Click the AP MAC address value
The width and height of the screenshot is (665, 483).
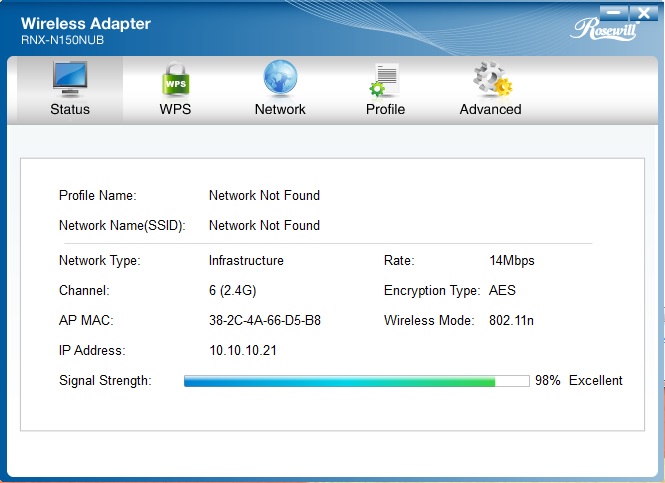point(265,320)
